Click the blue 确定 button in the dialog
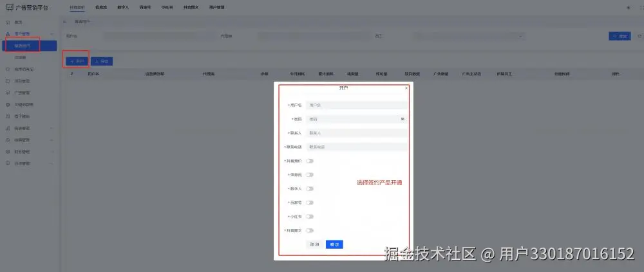The image size is (644, 272). (x=334, y=244)
